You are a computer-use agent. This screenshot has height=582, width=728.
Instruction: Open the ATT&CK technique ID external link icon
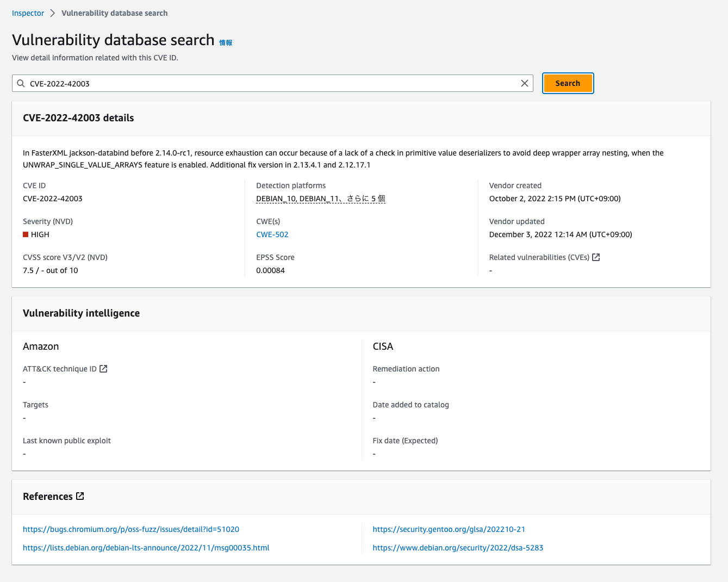[x=103, y=368]
